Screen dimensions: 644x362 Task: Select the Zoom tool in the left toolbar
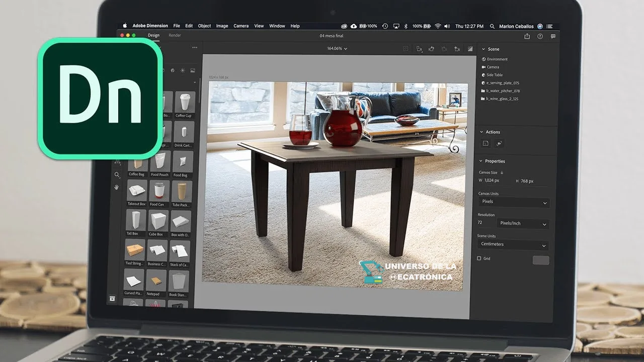point(116,175)
